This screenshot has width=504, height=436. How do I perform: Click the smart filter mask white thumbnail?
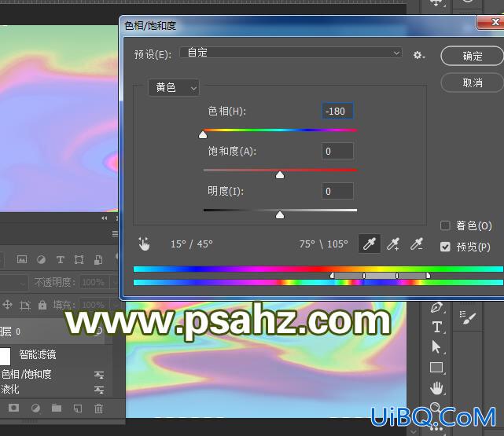coord(6,356)
